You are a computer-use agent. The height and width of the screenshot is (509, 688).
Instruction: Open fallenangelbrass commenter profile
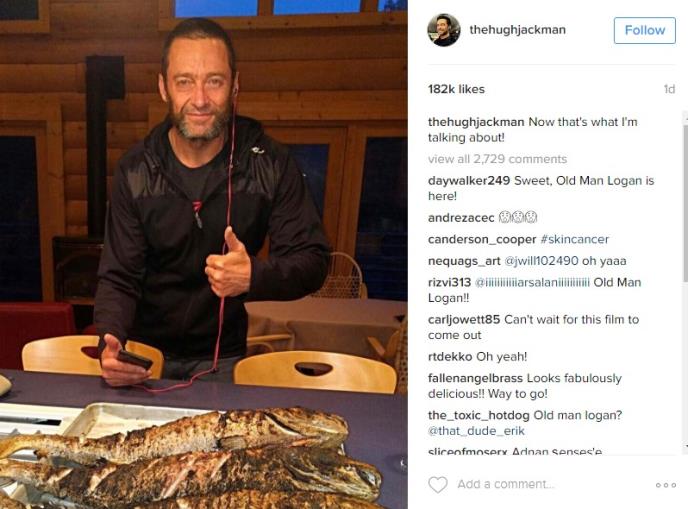pos(475,378)
